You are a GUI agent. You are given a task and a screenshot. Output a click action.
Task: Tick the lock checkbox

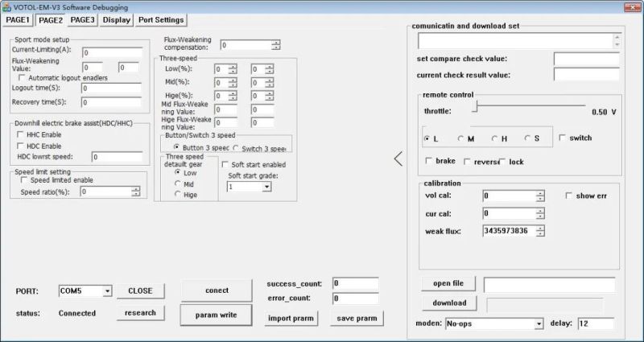point(502,162)
